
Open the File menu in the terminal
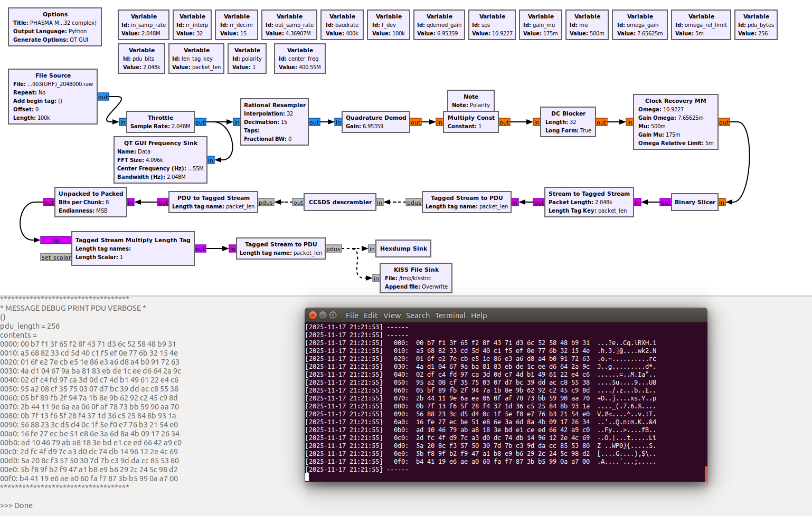point(352,316)
